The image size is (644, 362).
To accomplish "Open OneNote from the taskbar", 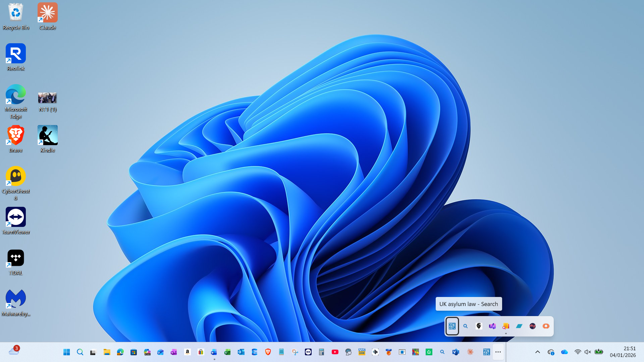I will click(174, 352).
